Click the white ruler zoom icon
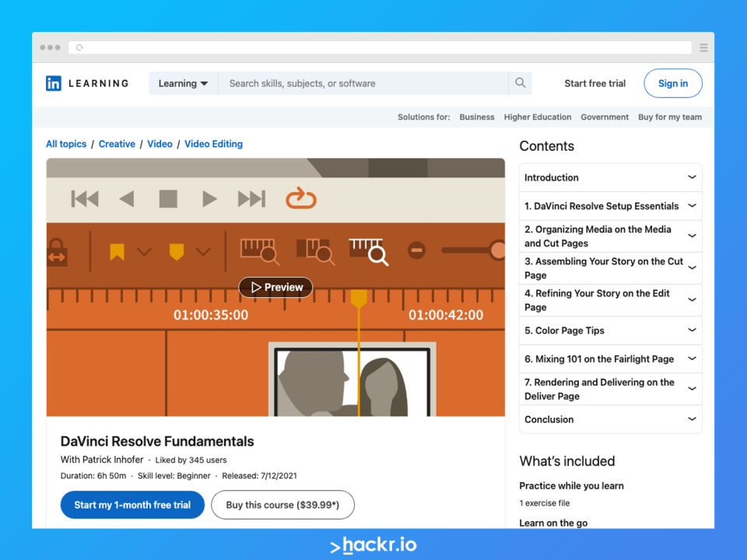 pos(368,251)
